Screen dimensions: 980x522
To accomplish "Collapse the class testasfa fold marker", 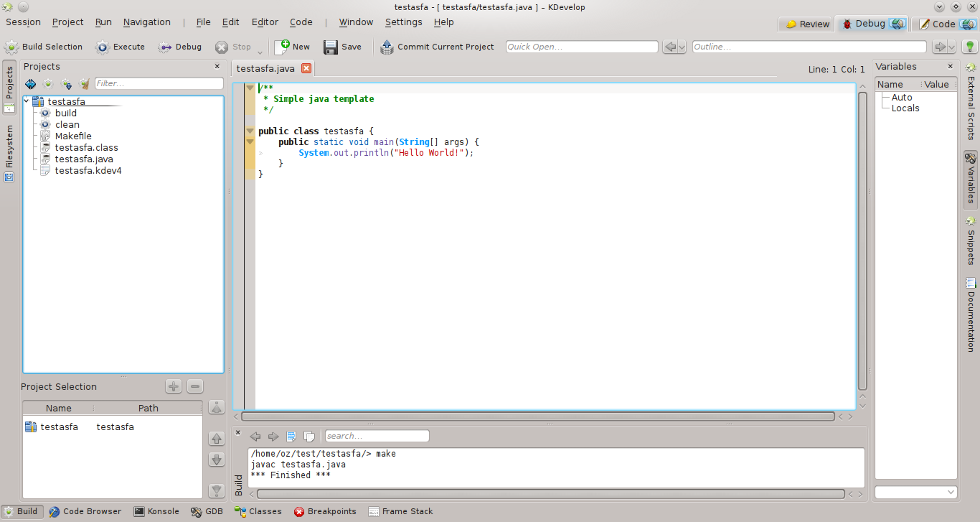I will [250, 131].
